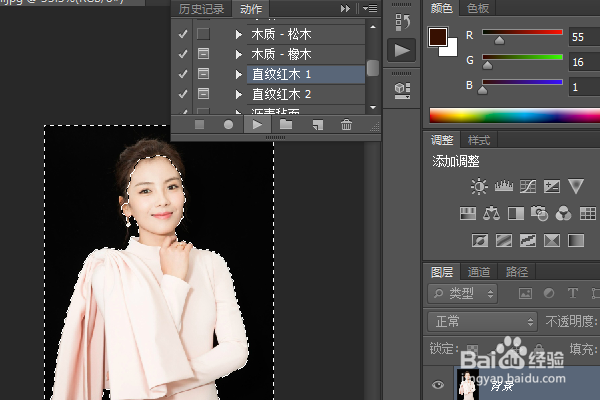
Task: Add a Posterize adjustment
Action: click(504, 241)
